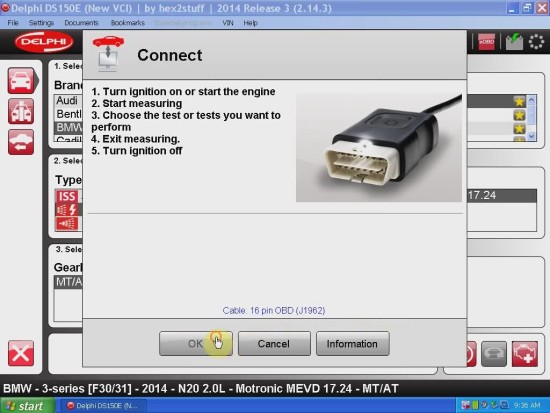Open the Help menu
The image size is (550, 413).
pos(250,23)
